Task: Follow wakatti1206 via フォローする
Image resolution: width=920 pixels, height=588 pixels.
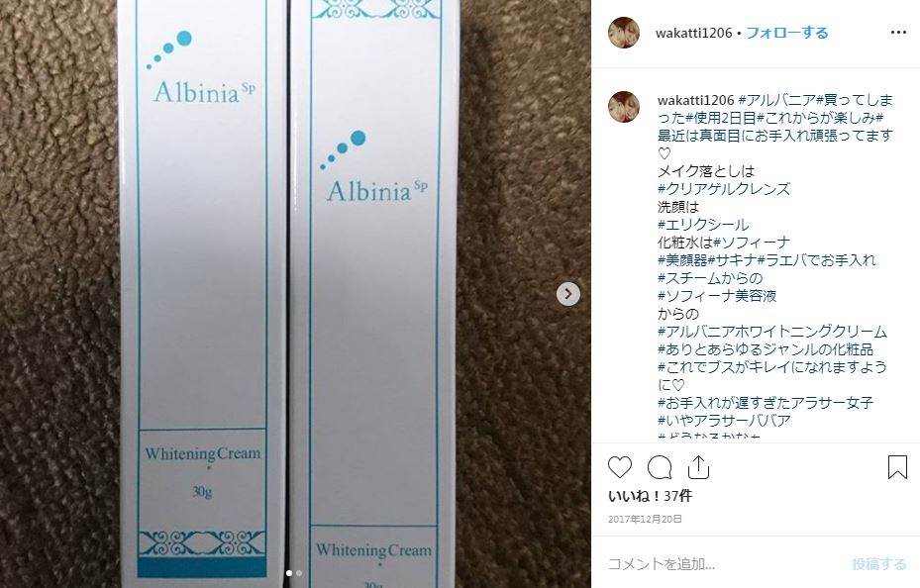Action: [x=787, y=33]
